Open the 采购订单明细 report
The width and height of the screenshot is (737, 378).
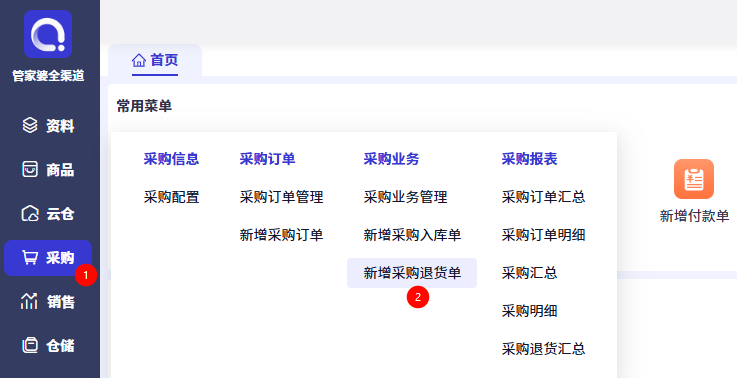pyautogui.click(x=543, y=235)
